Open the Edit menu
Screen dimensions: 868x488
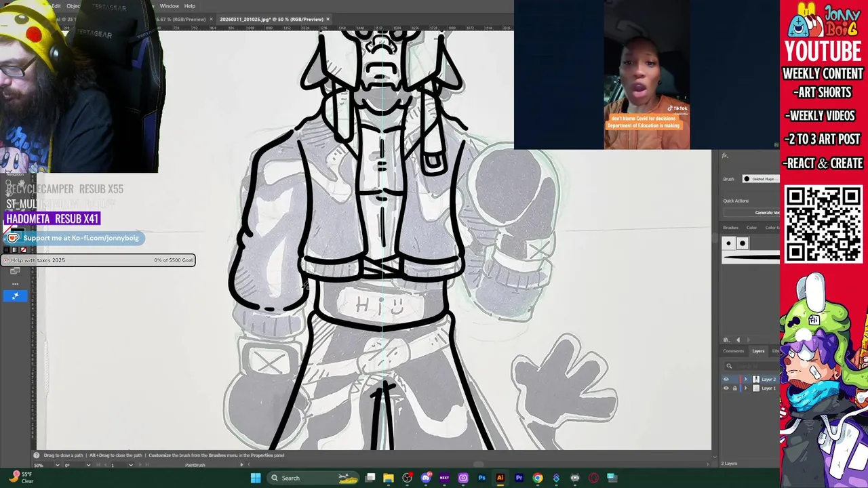pyautogui.click(x=56, y=6)
